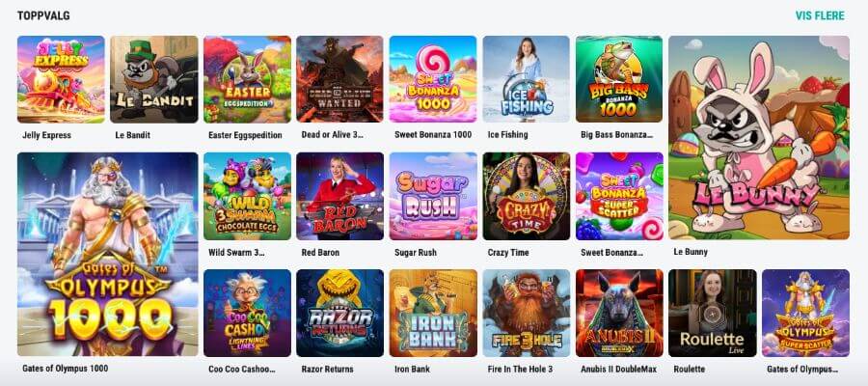Click the VIS FLERE link

pos(820,15)
